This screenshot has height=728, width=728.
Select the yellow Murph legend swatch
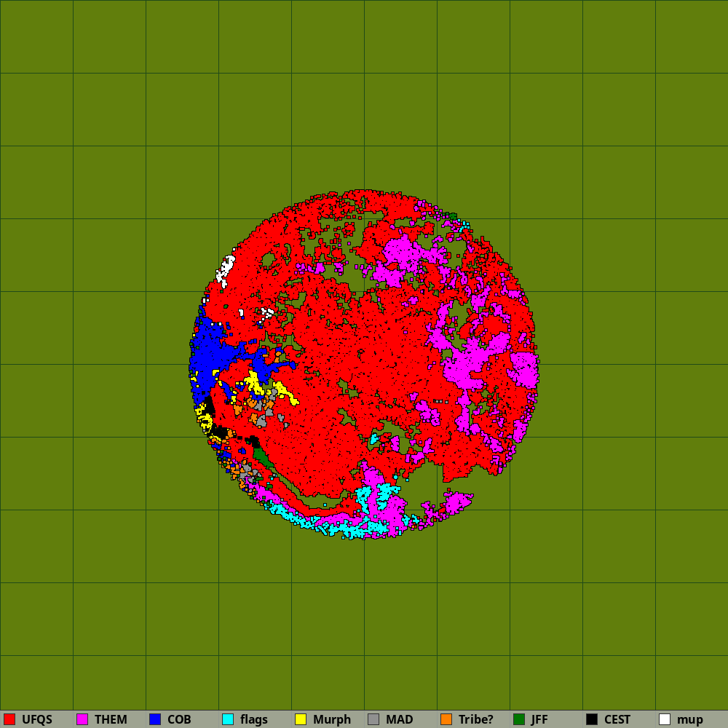point(301,719)
